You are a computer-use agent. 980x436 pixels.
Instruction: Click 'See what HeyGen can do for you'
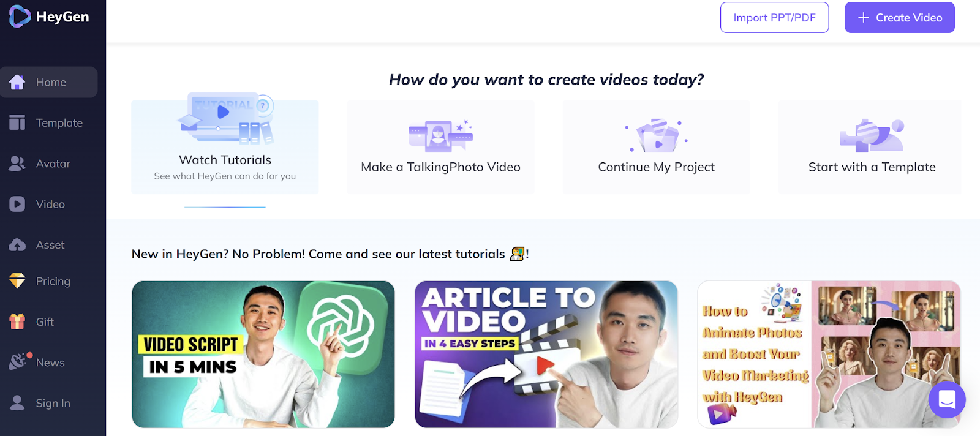225,176
